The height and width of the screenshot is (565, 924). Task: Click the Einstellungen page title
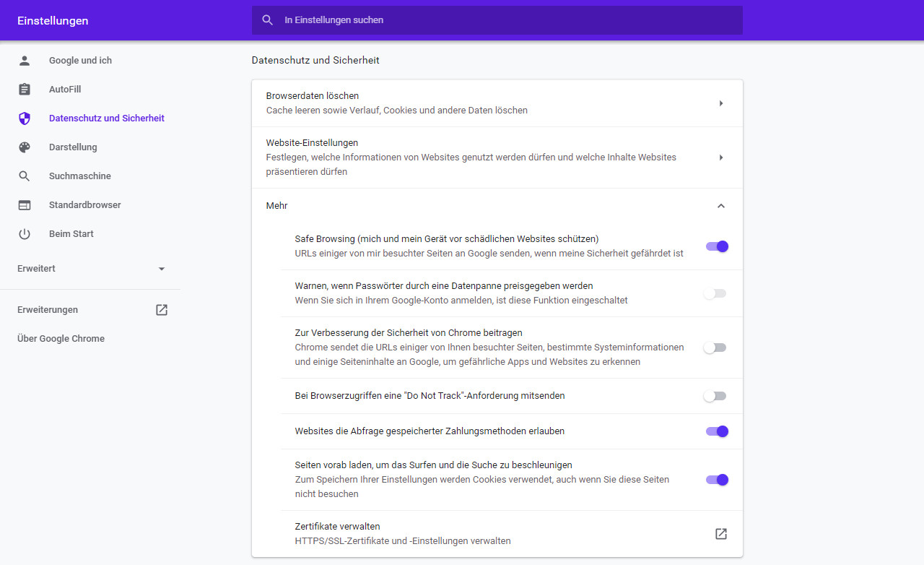53,21
